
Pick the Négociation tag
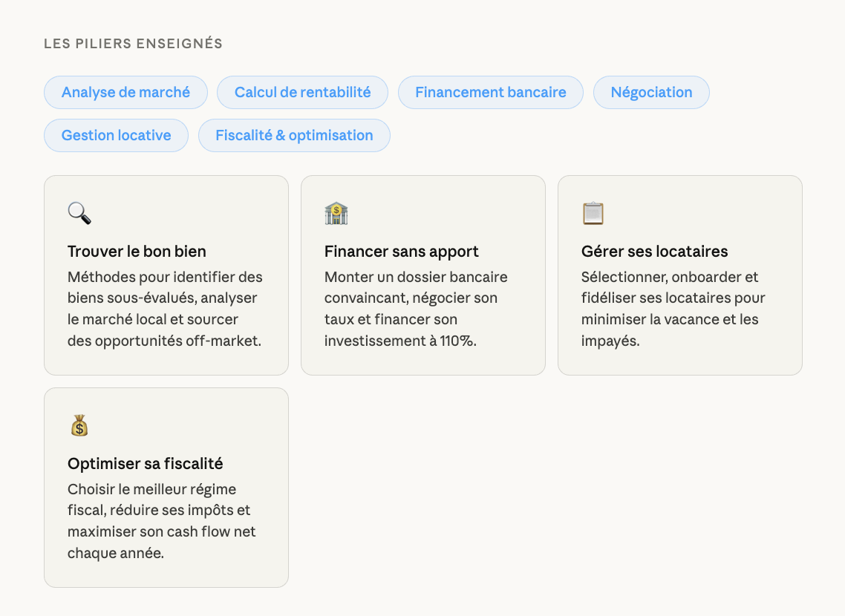tap(651, 93)
